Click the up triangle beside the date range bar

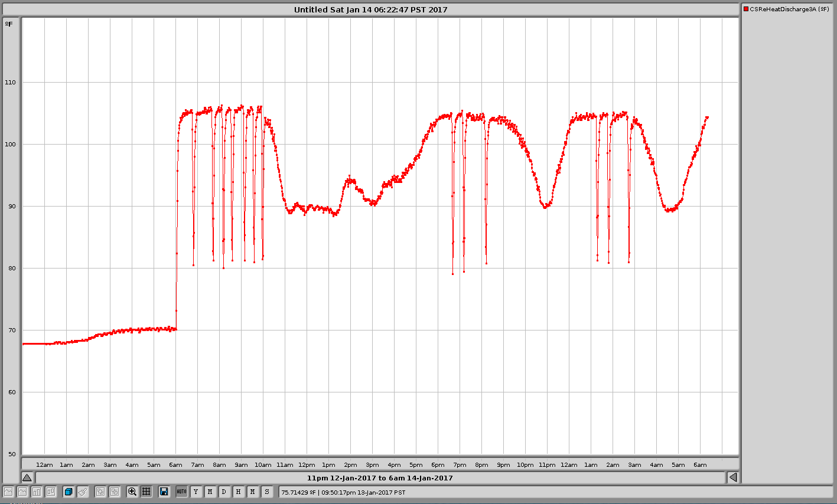pyautogui.click(x=27, y=477)
